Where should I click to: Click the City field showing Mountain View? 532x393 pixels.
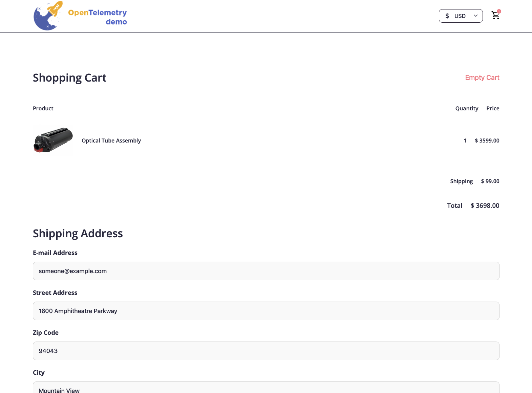(266, 389)
